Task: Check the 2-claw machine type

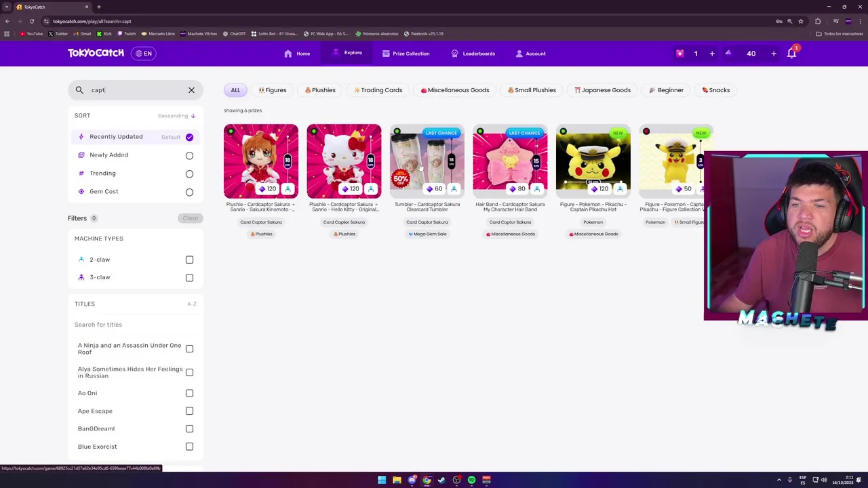Action: tap(189, 260)
